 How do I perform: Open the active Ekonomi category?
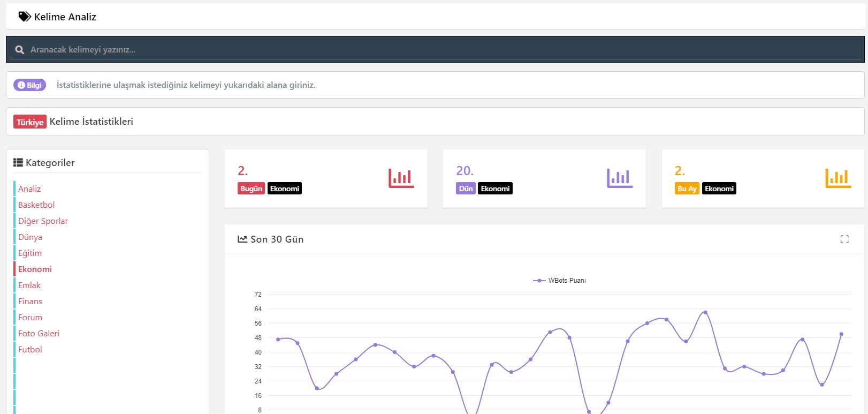click(x=35, y=269)
